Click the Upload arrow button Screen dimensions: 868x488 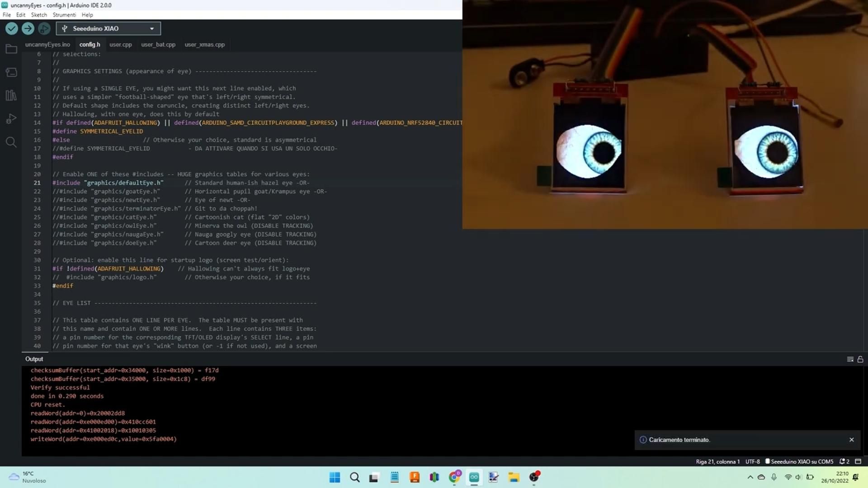click(x=28, y=28)
